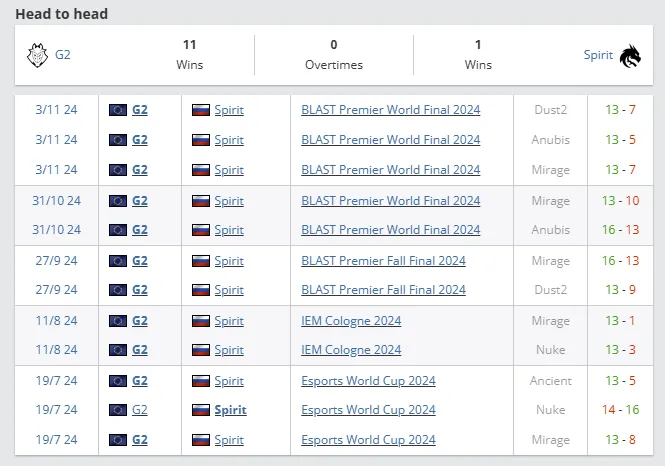Open Spirit link in Mirage 13 - 1 row
665x466 pixels.
coord(229,321)
